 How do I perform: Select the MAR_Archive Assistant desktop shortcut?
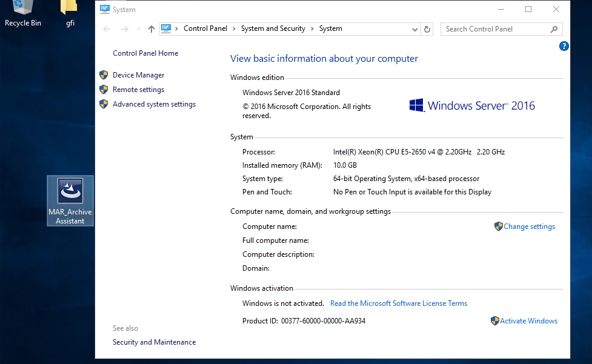(70, 200)
